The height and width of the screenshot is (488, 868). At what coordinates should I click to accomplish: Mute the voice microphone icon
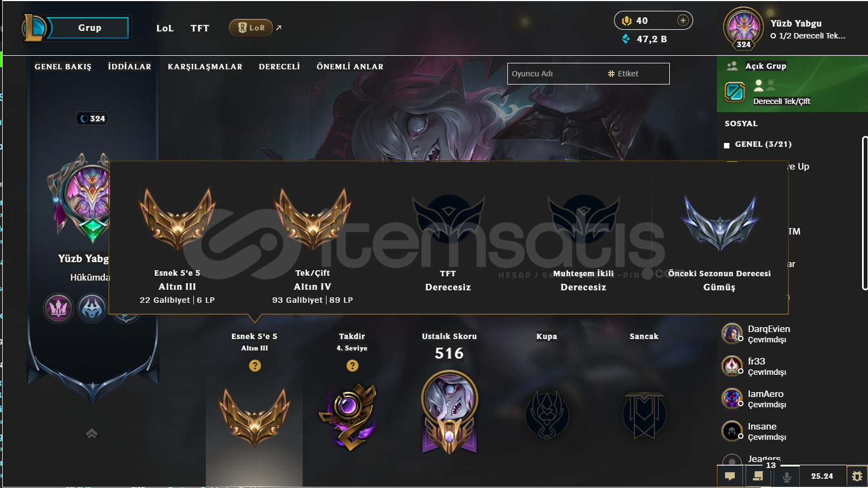(787, 477)
